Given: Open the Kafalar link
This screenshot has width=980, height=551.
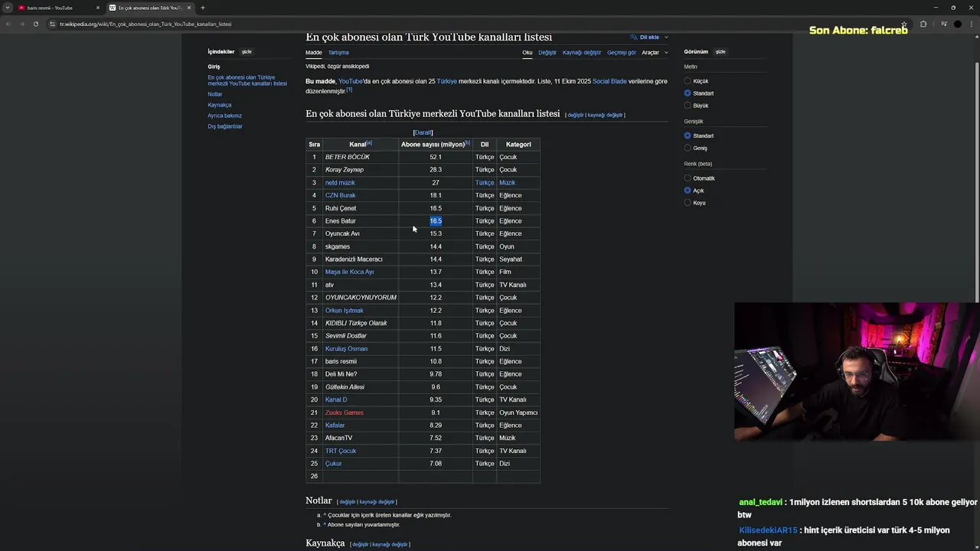Looking at the screenshot, I should click(335, 425).
